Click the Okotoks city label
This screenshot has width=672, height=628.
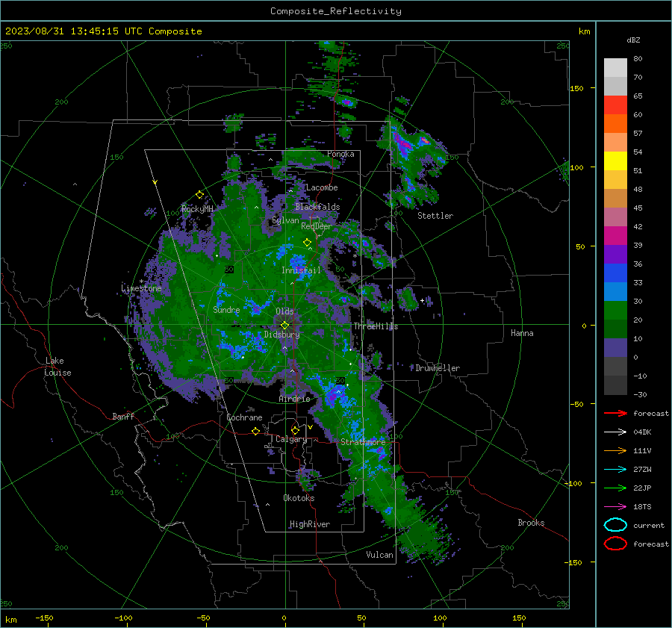coord(299,498)
